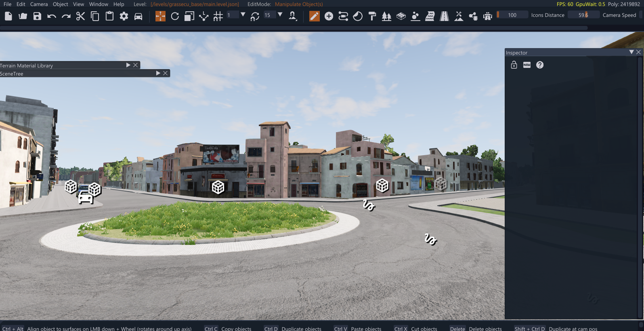Viewport: 644px width, 331px height.
Task: Click the car icon in the toolbar
Action: pos(138,16)
